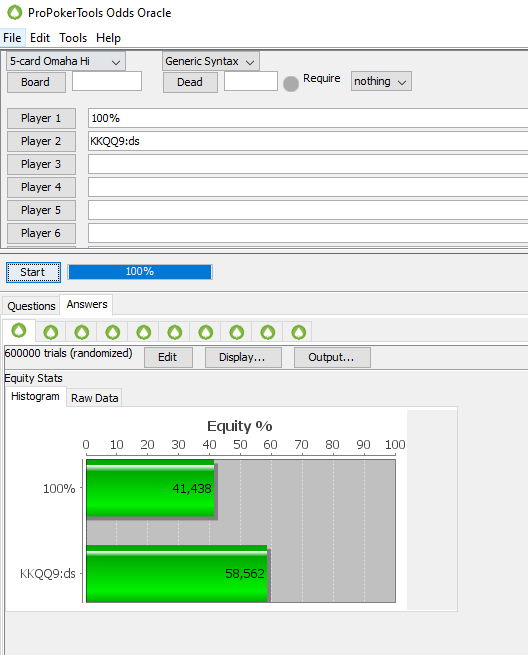Click the Start button

click(33, 272)
